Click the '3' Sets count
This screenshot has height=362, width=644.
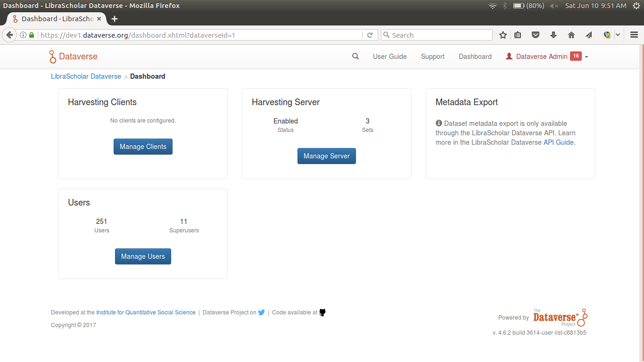point(368,121)
